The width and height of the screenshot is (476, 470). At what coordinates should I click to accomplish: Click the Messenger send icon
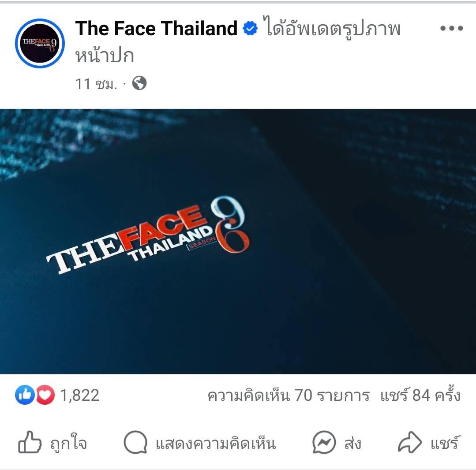click(324, 442)
